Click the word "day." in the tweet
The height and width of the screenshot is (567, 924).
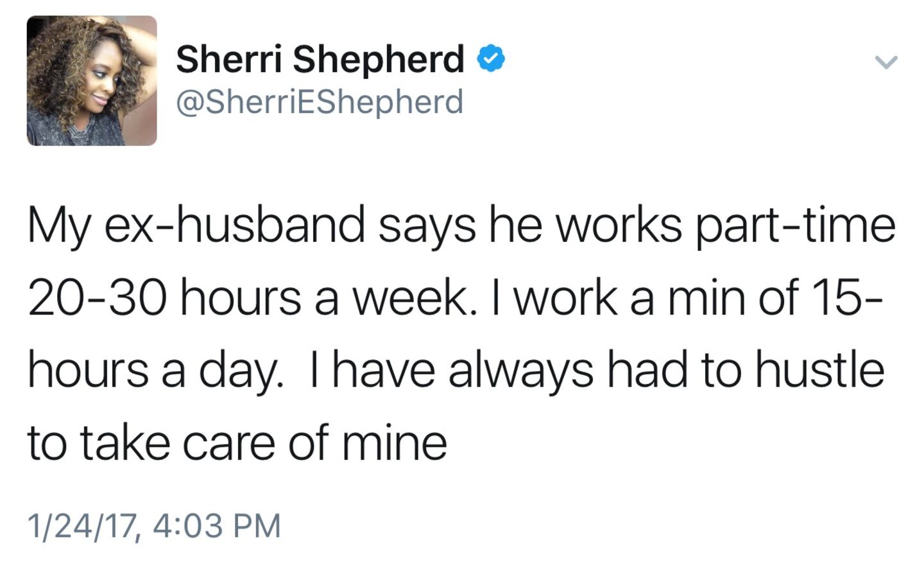click(x=241, y=372)
